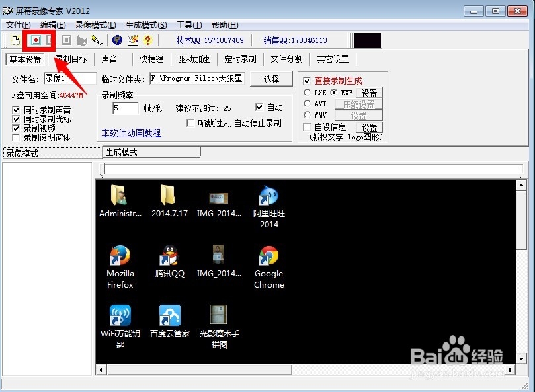Open help via the question mark icon

pyautogui.click(x=147, y=40)
